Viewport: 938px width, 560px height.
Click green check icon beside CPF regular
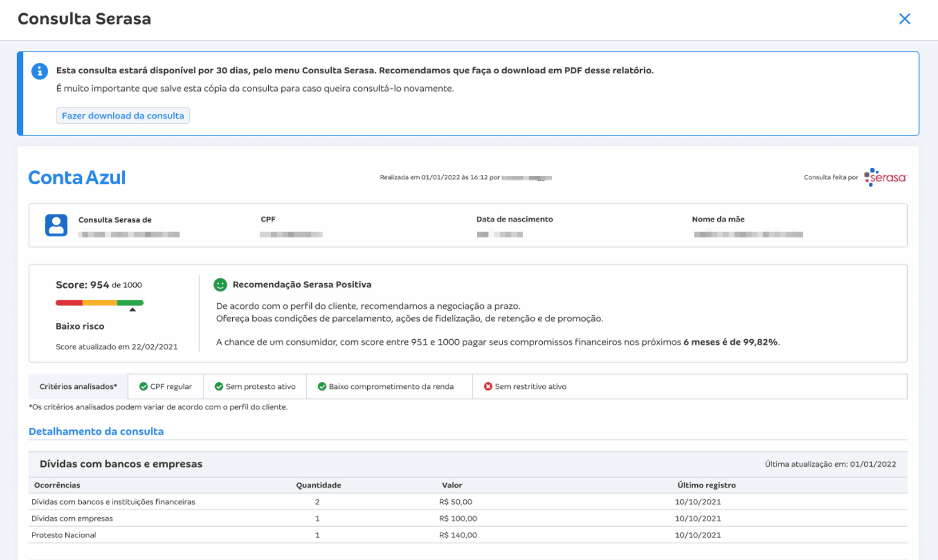pyautogui.click(x=144, y=387)
